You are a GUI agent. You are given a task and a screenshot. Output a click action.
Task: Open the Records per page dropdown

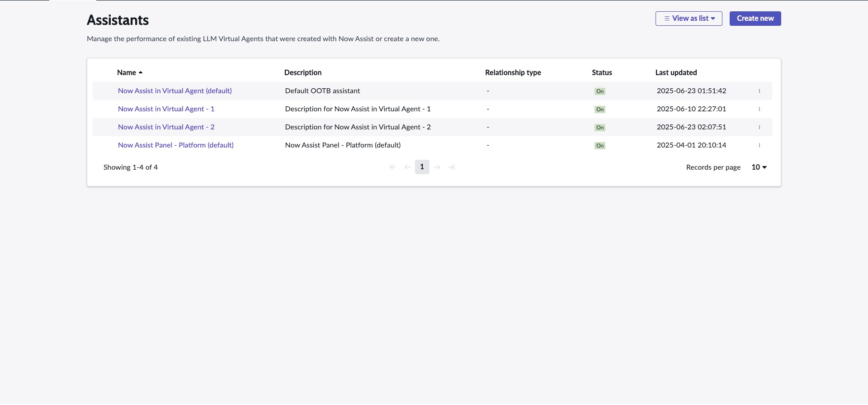(759, 167)
